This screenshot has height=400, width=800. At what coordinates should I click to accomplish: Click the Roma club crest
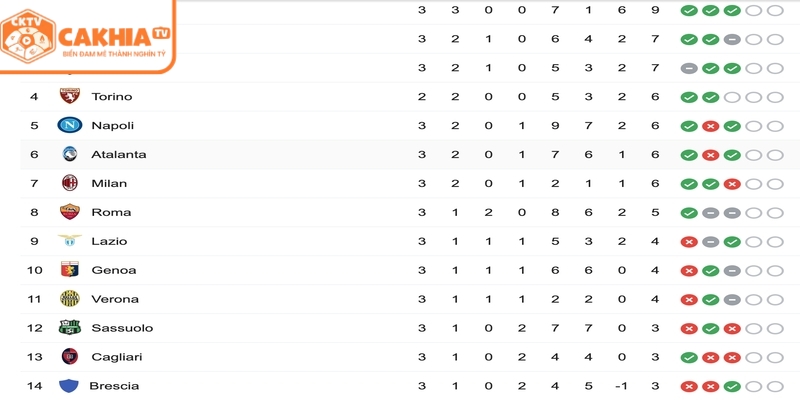69,212
